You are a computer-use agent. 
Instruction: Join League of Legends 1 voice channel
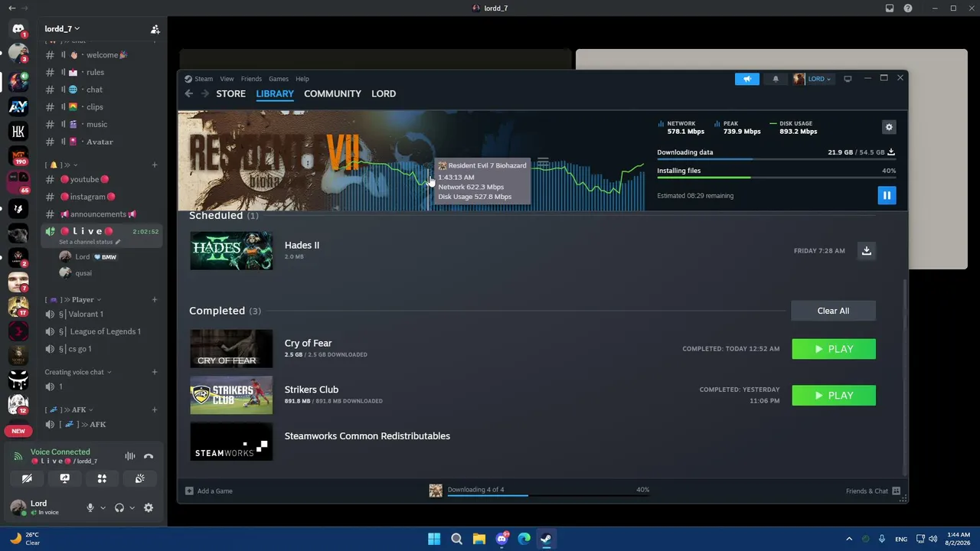pyautogui.click(x=102, y=332)
